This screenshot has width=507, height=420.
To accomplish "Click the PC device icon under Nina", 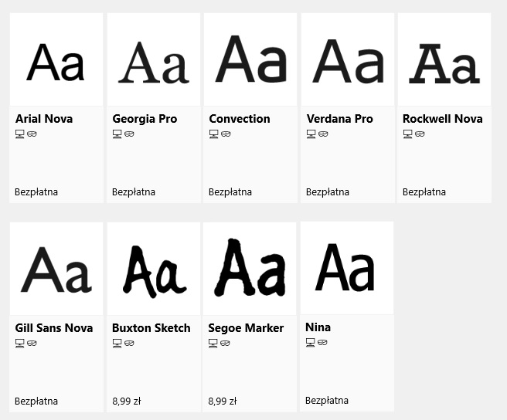I will 310,342.
